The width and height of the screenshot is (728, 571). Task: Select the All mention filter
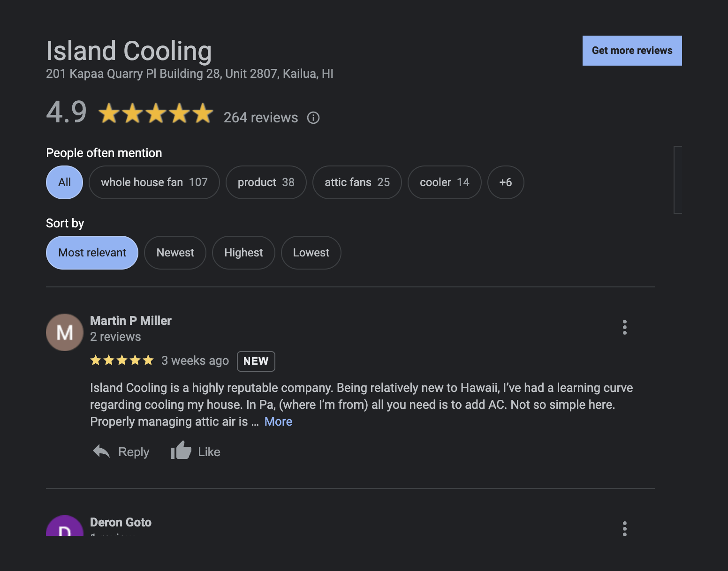tap(65, 182)
